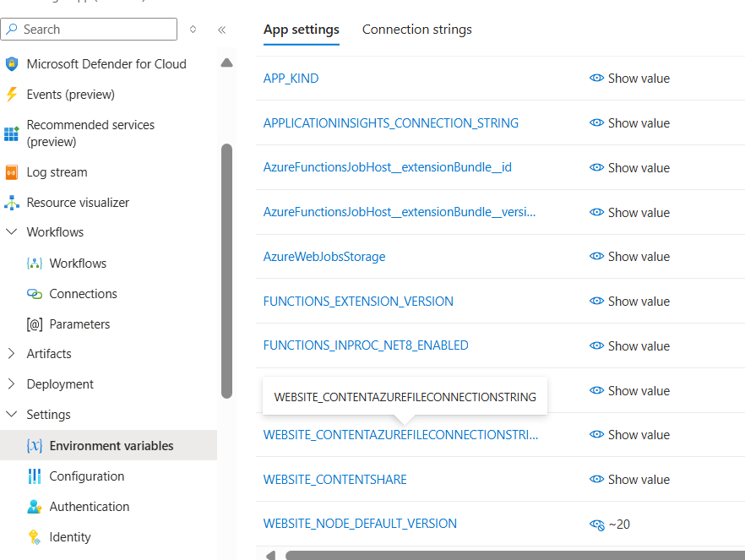Image resolution: width=745 pixels, height=560 pixels.
Task: Open FUNCTIONS_INPROC_NET8_ENABLED setting
Action: click(x=366, y=345)
